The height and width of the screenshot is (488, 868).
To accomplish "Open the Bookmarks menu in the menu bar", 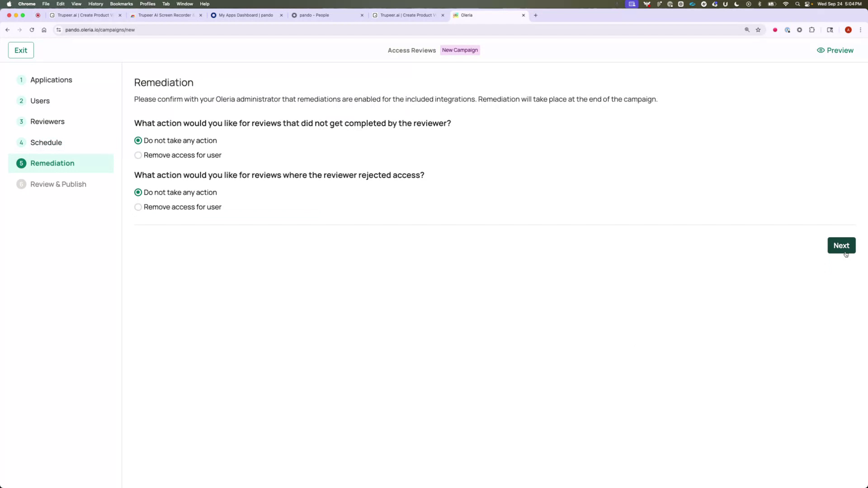I will tap(121, 4).
